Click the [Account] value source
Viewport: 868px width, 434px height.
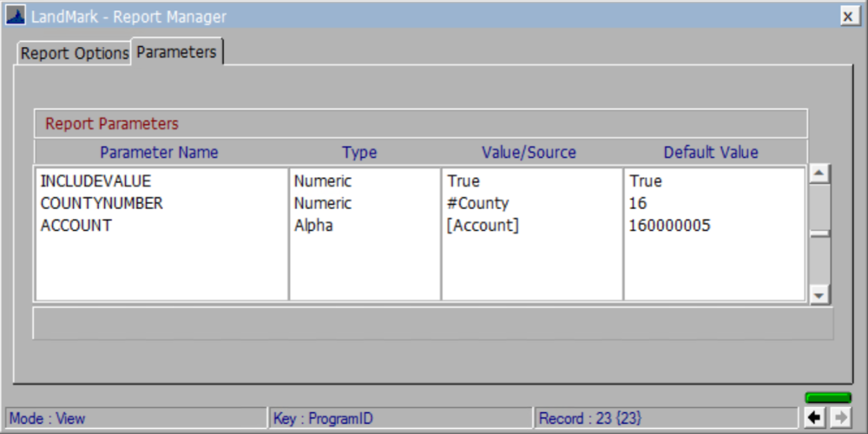(x=483, y=226)
